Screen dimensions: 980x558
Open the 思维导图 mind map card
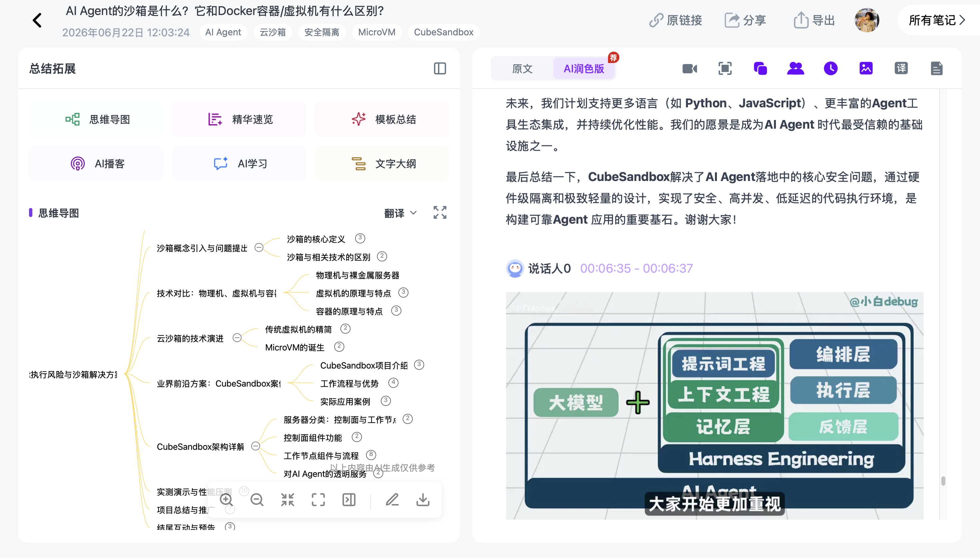pyautogui.click(x=96, y=119)
